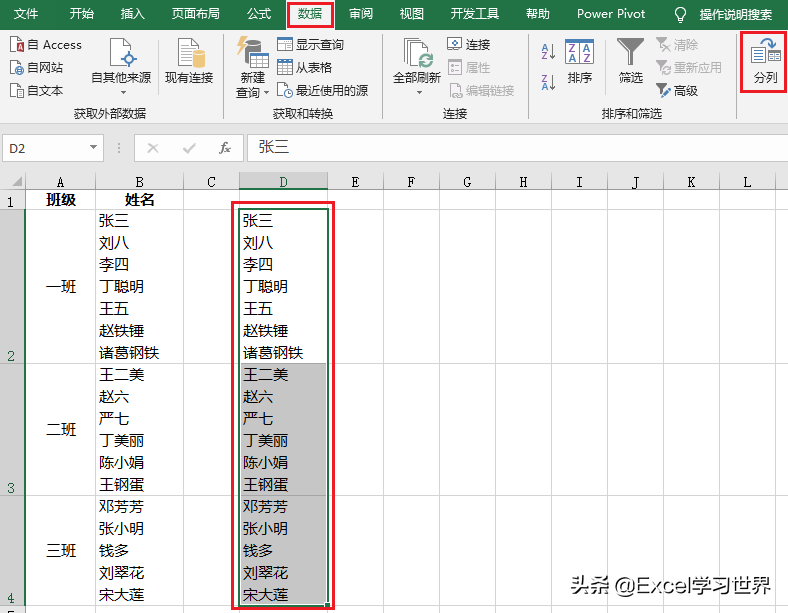Click 宋大莲 in column D
Screen dimensions: 788x613
(265, 595)
